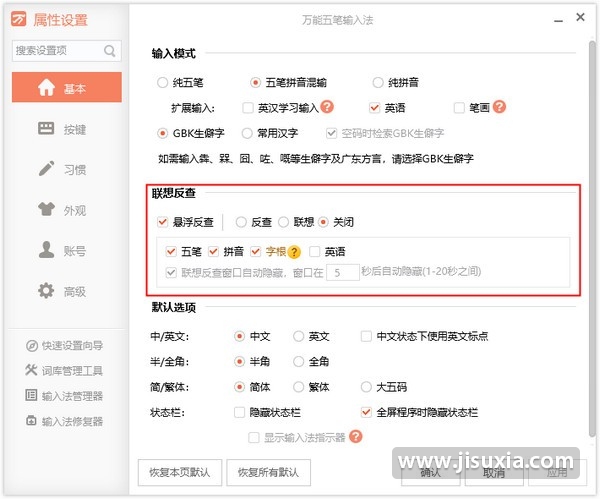Click the auto-hide seconds input field
600x499 pixels.
[x=343, y=272]
